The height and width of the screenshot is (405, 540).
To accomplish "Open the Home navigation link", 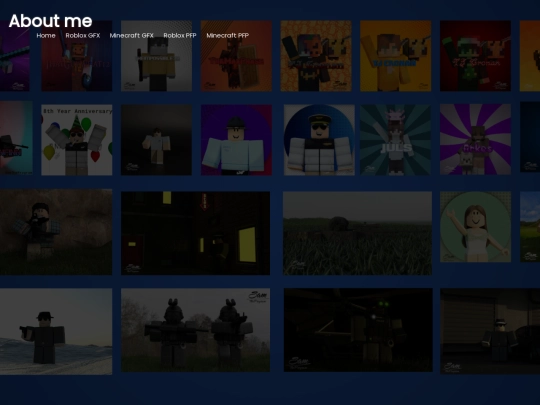I will (46, 35).
